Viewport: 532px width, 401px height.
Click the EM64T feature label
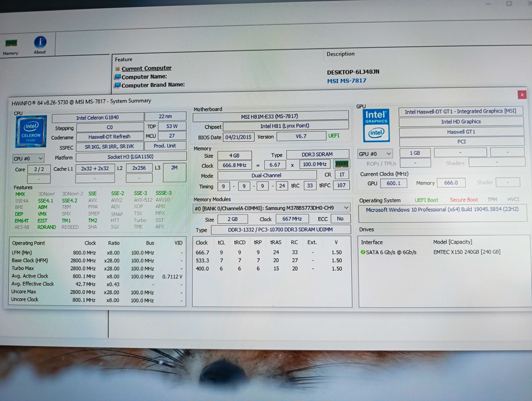pos(22,221)
